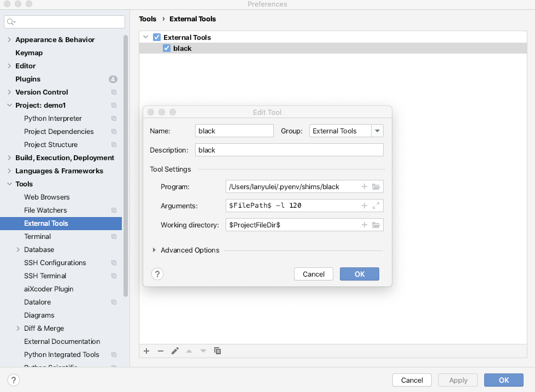The image size is (535, 392).
Task: Insert macro in Program field
Action: (x=364, y=186)
